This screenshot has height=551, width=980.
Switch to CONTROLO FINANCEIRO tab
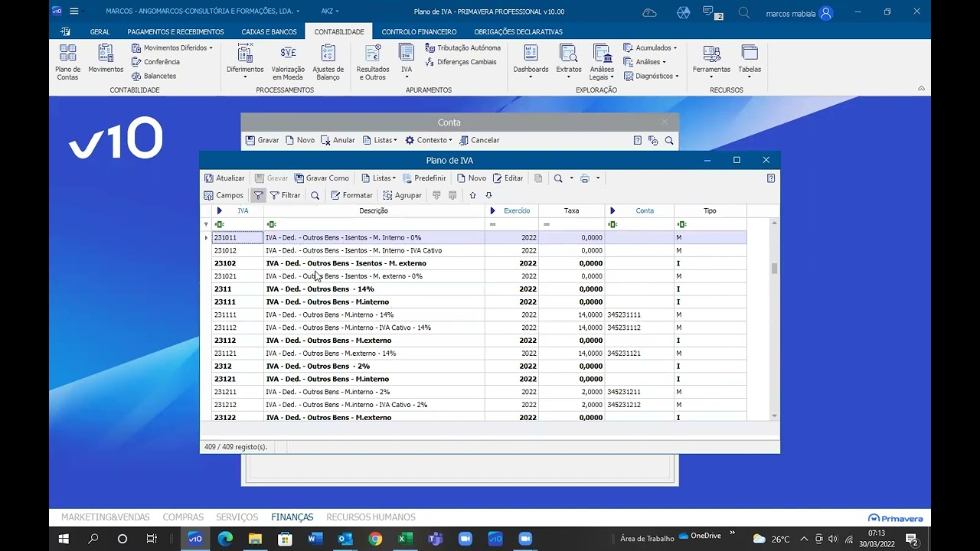pyautogui.click(x=419, y=31)
